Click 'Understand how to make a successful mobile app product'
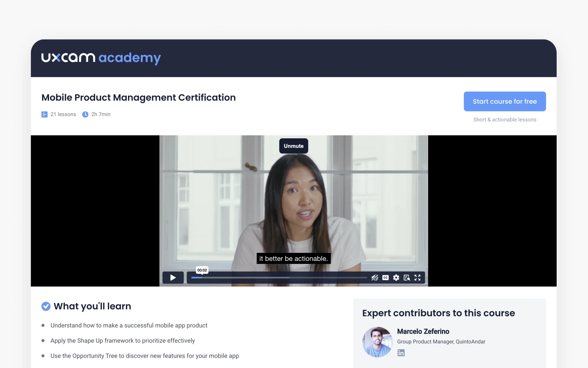588x368 pixels. [129, 325]
